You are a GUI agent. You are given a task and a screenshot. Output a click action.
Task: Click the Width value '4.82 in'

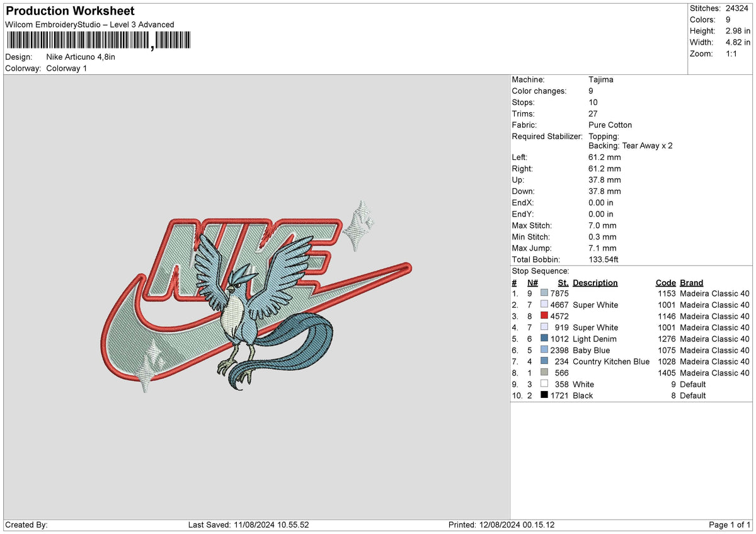[x=738, y=42]
